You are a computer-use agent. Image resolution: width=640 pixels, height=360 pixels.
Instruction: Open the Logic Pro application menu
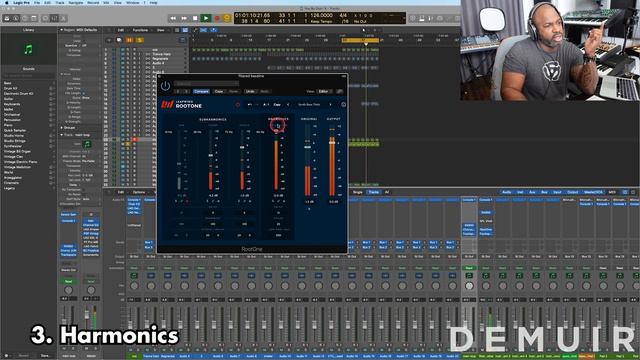(21, 2)
